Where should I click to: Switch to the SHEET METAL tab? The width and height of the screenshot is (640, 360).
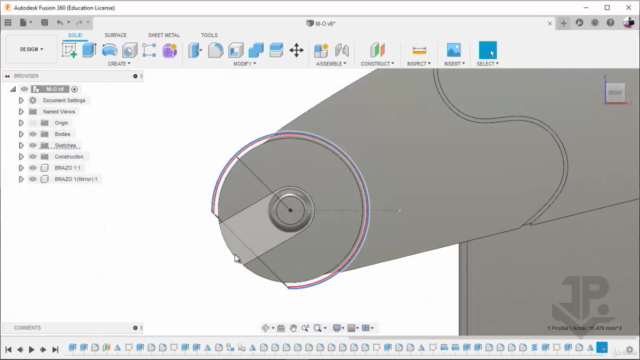pos(164,35)
